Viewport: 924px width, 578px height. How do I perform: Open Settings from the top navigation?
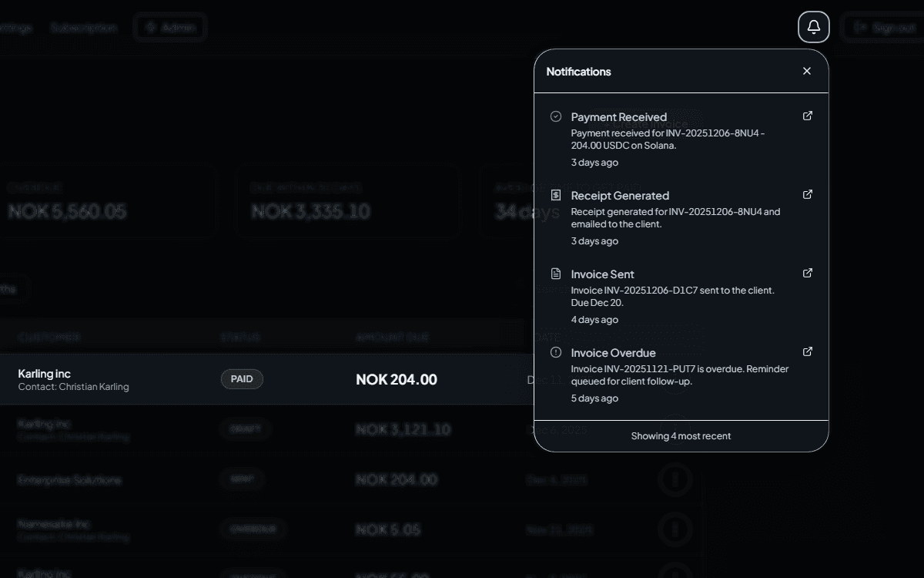click(x=15, y=27)
